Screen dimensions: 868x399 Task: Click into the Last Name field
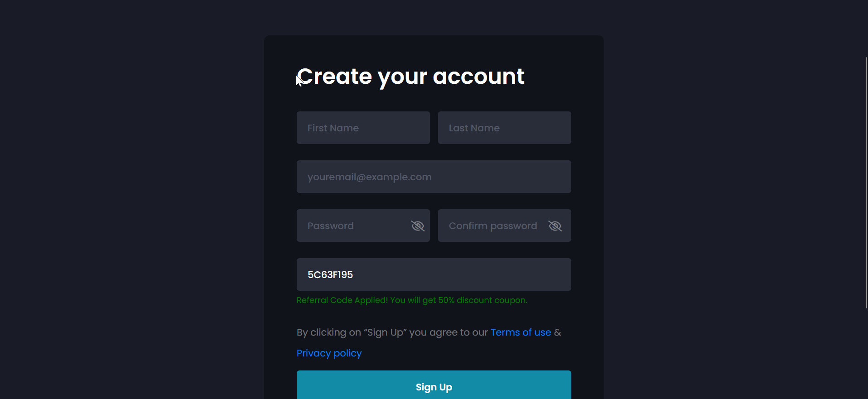(x=504, y=128)
